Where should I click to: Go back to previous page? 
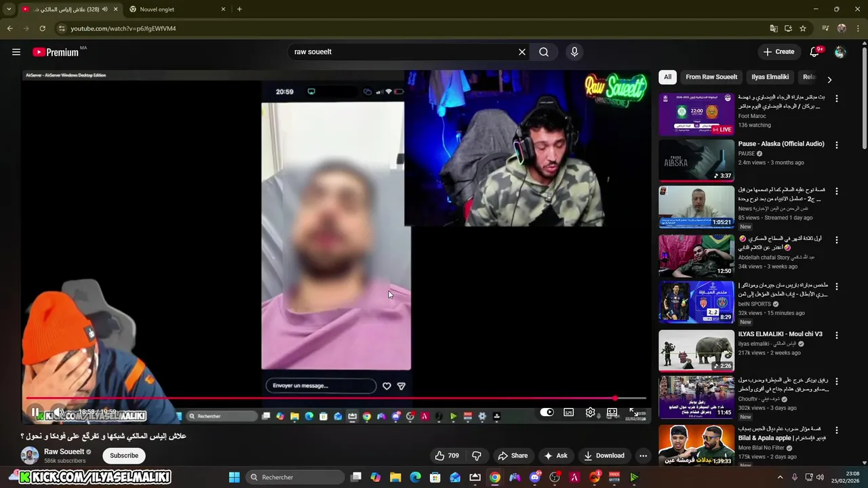coord(9,28)
